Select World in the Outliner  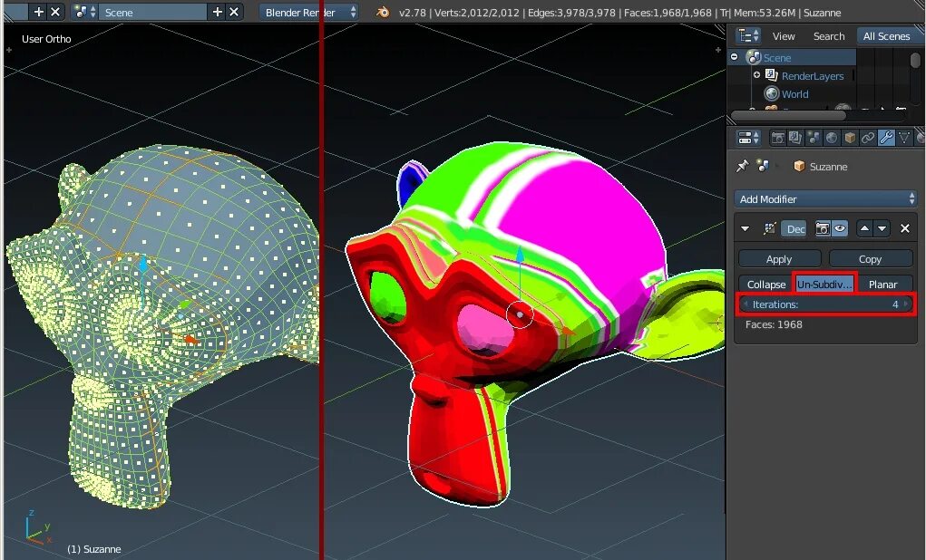pyautogui.click(x=794, y=94)
